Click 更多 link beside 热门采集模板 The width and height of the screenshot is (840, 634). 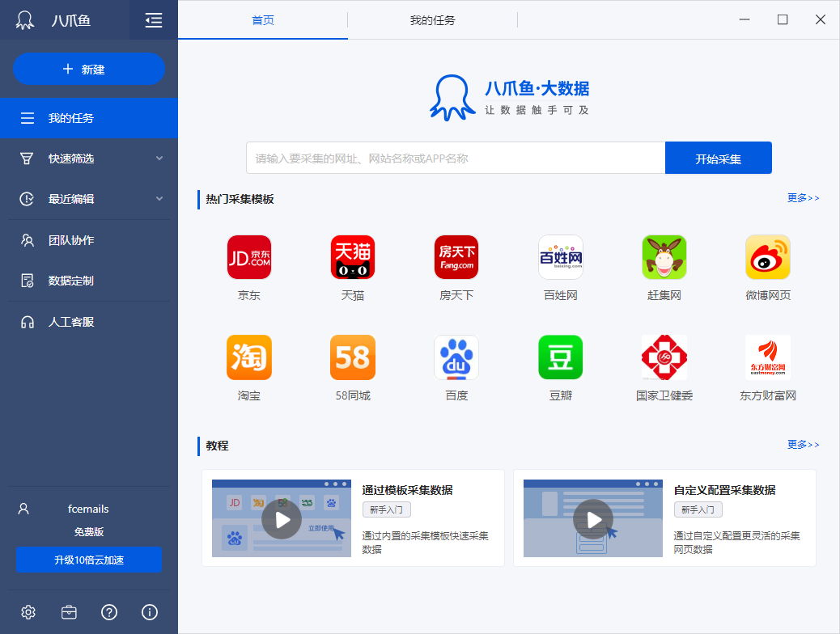coord(803,198)
